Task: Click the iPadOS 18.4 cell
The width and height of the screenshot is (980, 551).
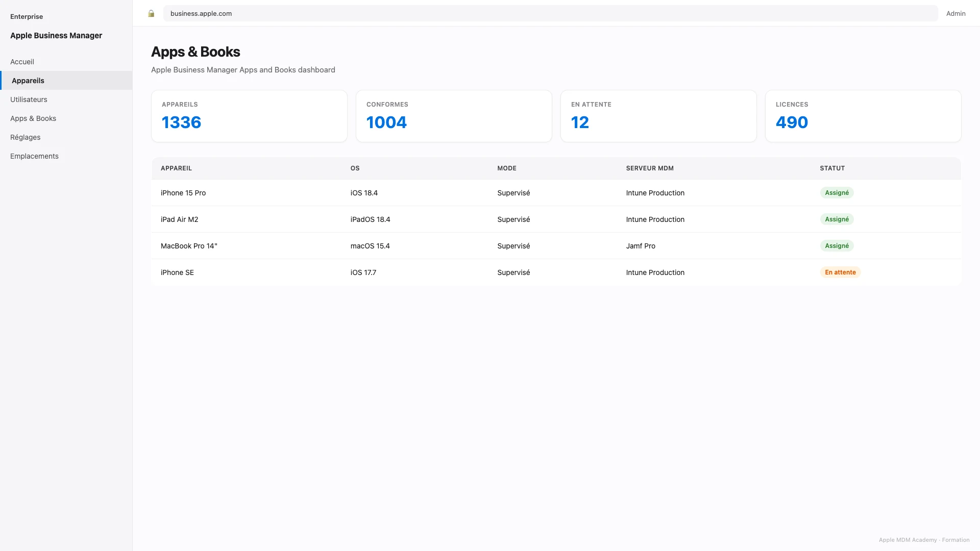Action: click(370, 219)
